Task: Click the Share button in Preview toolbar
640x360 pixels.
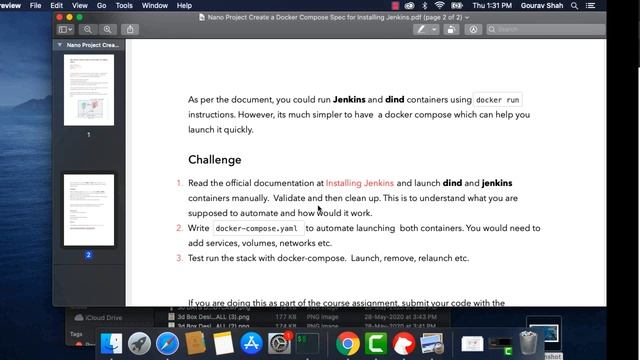Action: (130, 29)
